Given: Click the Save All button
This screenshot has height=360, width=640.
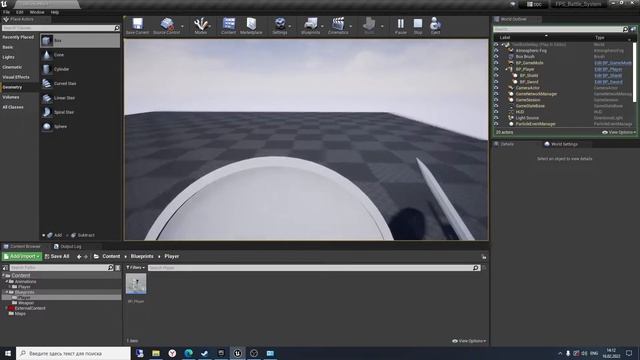Looking at the screenshot, I should click(x=57, y=256).
